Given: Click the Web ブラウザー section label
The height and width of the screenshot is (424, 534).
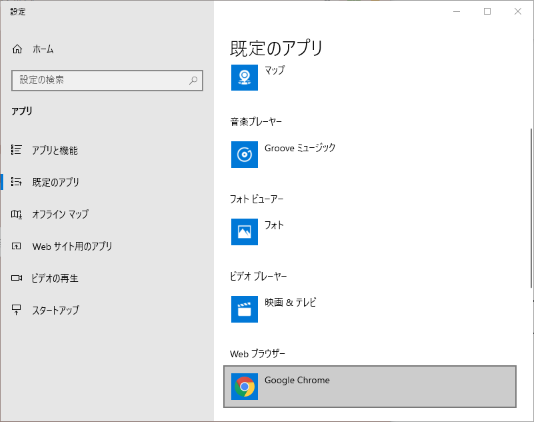Looking at the screenshot, I should click(257, 354).
